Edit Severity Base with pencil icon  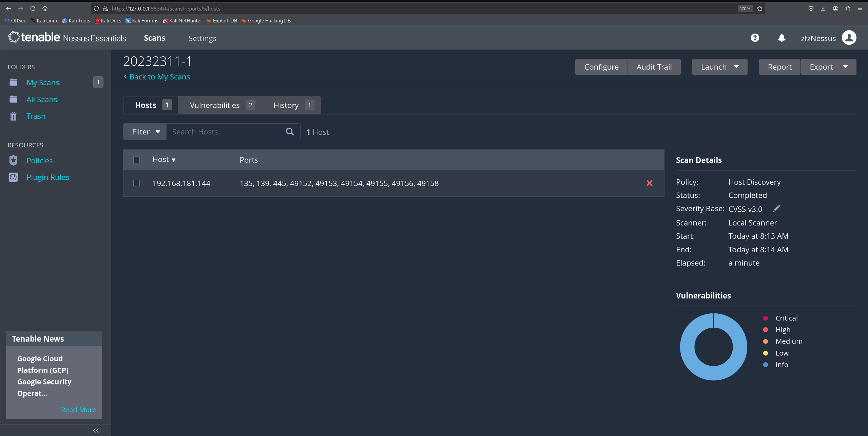[x=776, y=208]
